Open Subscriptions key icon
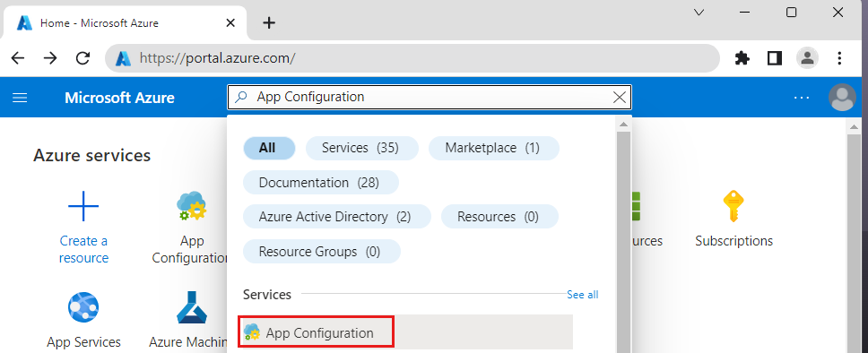This screenshot has width=868, height=353. [x=734, y=206]
